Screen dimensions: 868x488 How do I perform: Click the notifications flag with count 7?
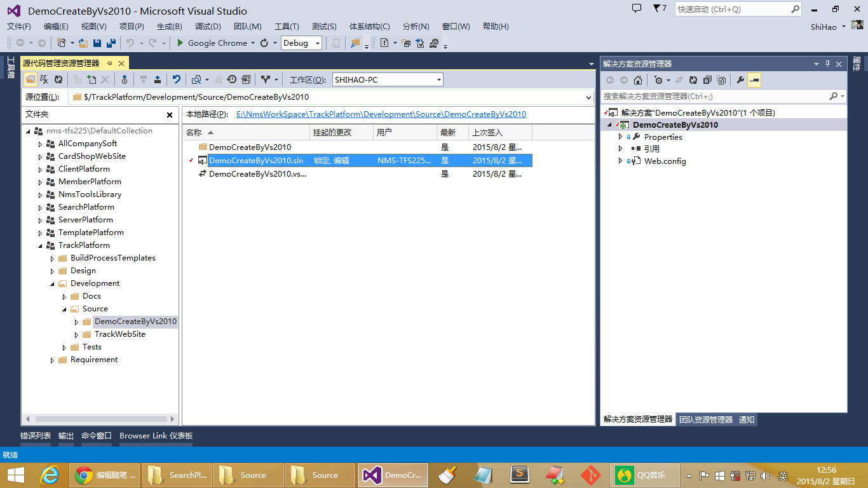tap(660, 9)
